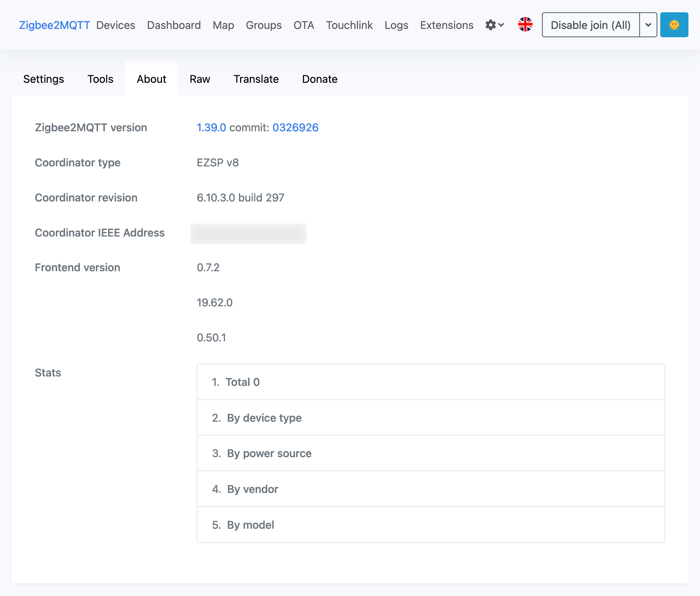700x596 pixels.
Task: Expand the By model stats row
Action: coord(431,524)
